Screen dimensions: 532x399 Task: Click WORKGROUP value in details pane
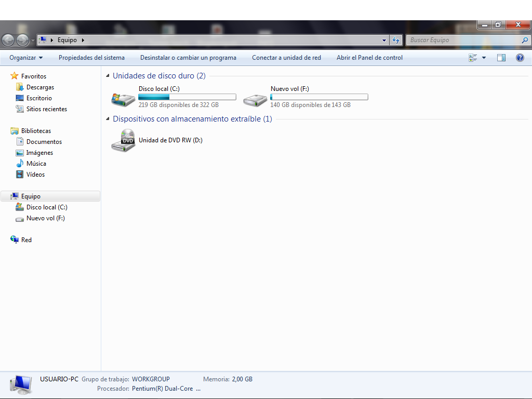151,379
